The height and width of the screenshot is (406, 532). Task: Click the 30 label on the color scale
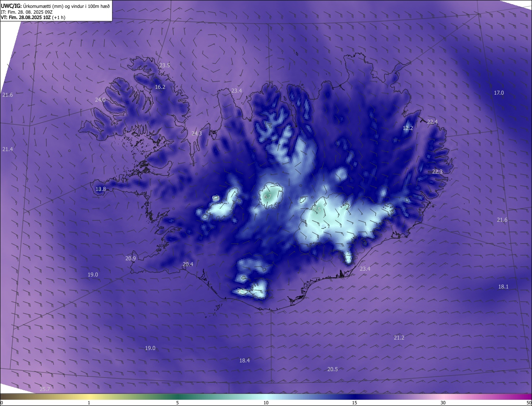443,403
